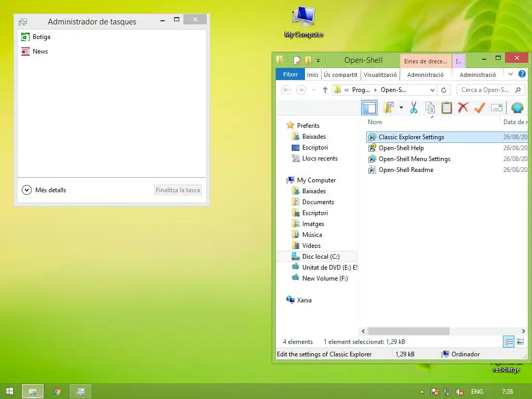Open Baixades under Preferits
Viewport: 532px width, 399px height.
[314, 137]
